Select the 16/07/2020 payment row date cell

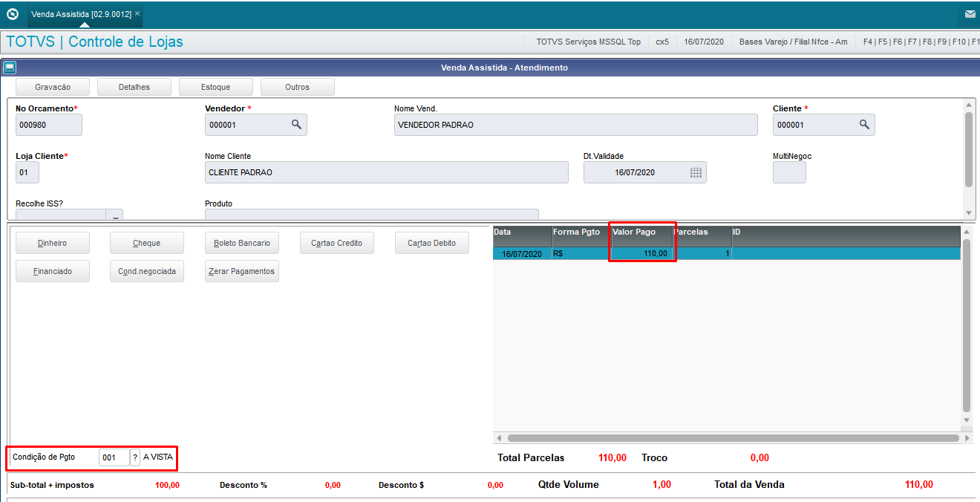pyautogui.click(x=522, y=253)
